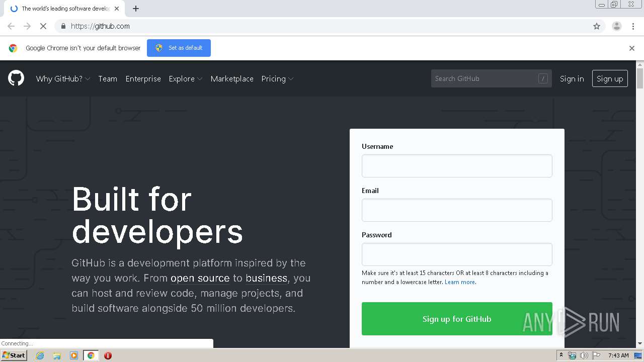Open the Team page
The width and height of the screenshot is (644, 362).
[108, 79]
